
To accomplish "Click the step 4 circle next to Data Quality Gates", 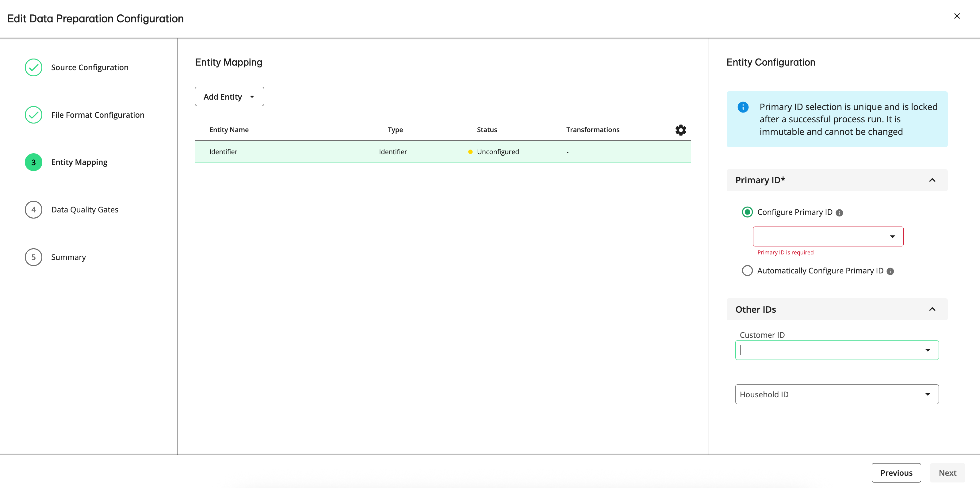I will 33,209.
